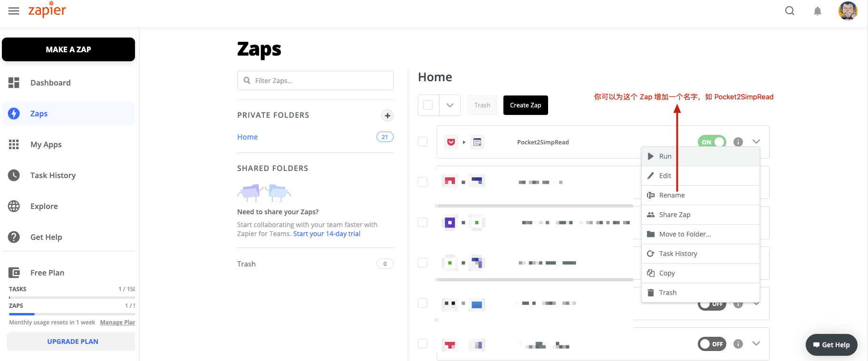Click the Zapier logo
The height and width of the screenshot is (361, 868).
pos(47,10)
